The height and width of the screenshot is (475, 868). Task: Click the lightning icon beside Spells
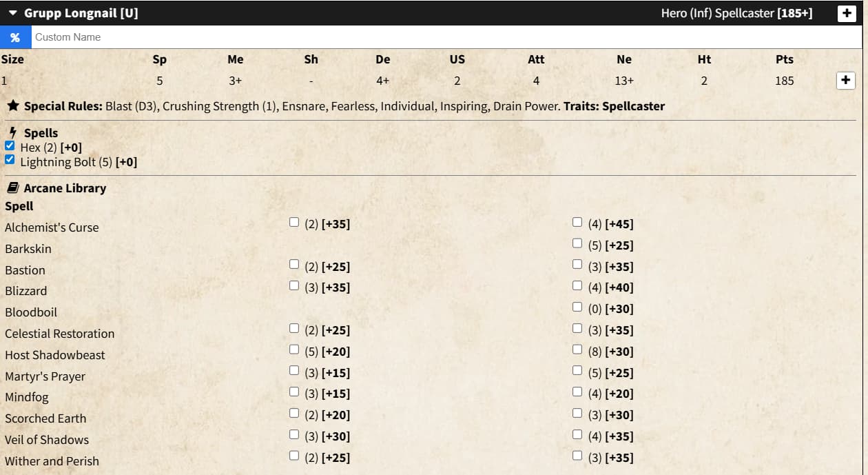pos(12,132)
